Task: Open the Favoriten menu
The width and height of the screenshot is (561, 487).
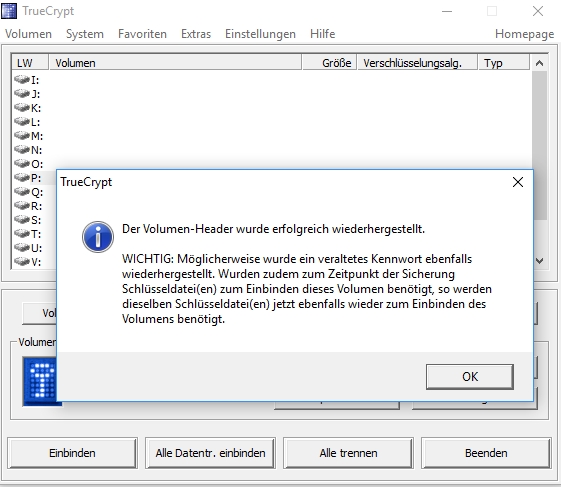Action: click(x=142, y=34)
